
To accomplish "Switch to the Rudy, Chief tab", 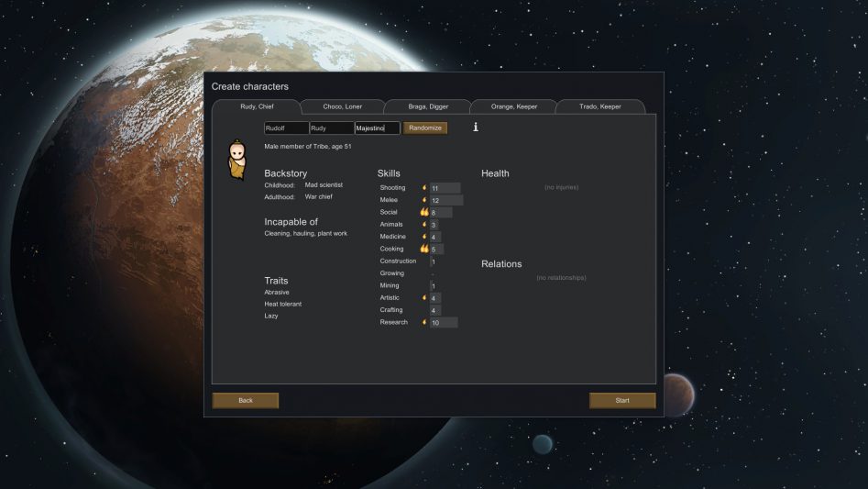I will click(257, 106).
